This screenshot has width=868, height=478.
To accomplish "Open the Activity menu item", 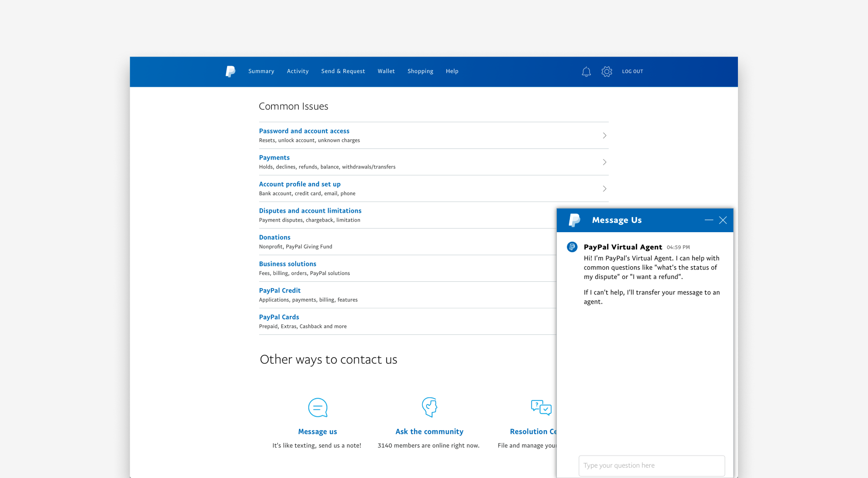I will pos(298,71).
